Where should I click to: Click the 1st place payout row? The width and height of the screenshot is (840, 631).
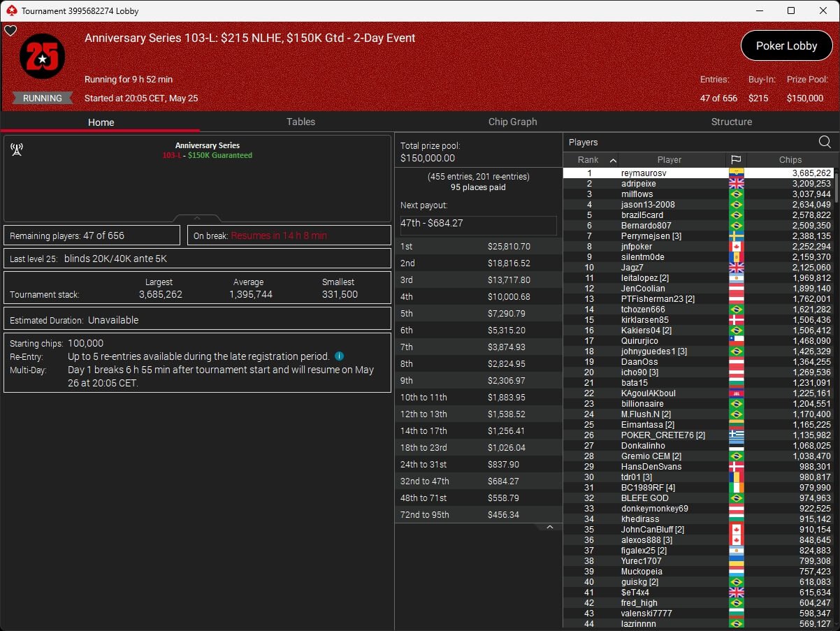[479, 247]
